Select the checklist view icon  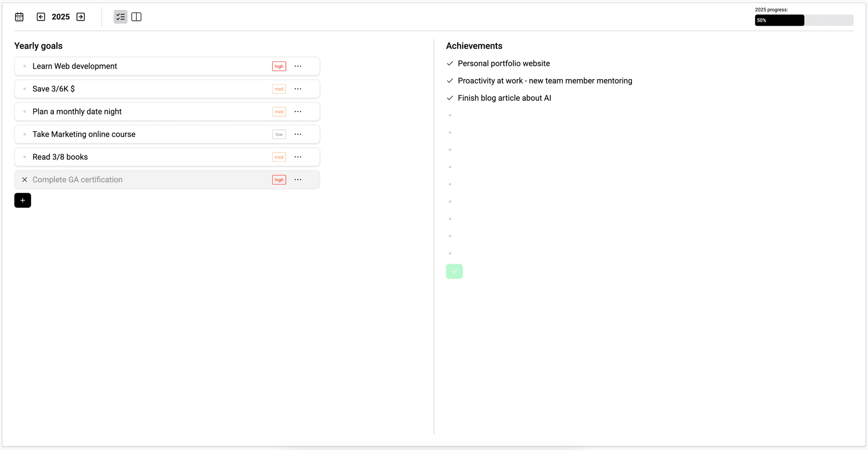coord(120,17)
